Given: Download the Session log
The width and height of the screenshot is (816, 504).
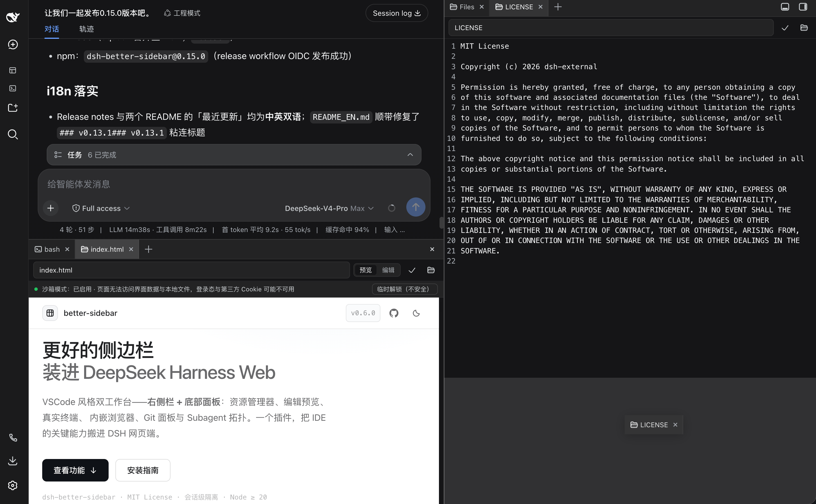Looking at the screenshot, I should (396, 13).
